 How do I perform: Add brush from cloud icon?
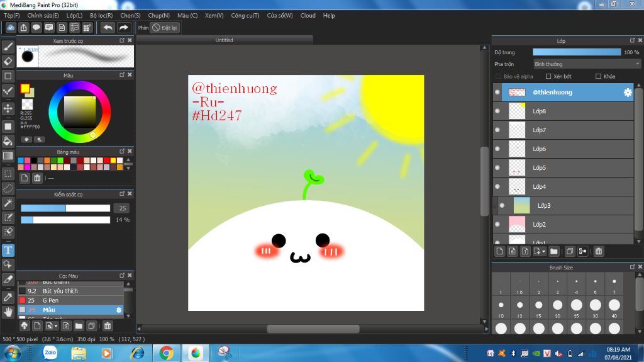25,326
